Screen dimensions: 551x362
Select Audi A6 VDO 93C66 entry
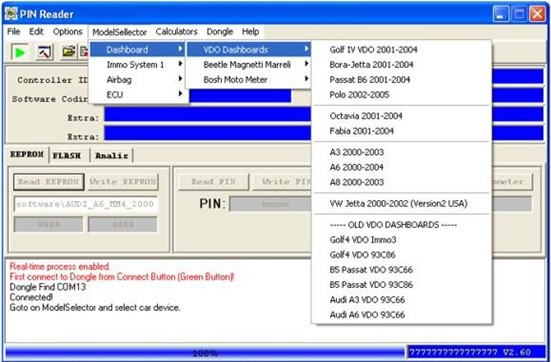367,315
